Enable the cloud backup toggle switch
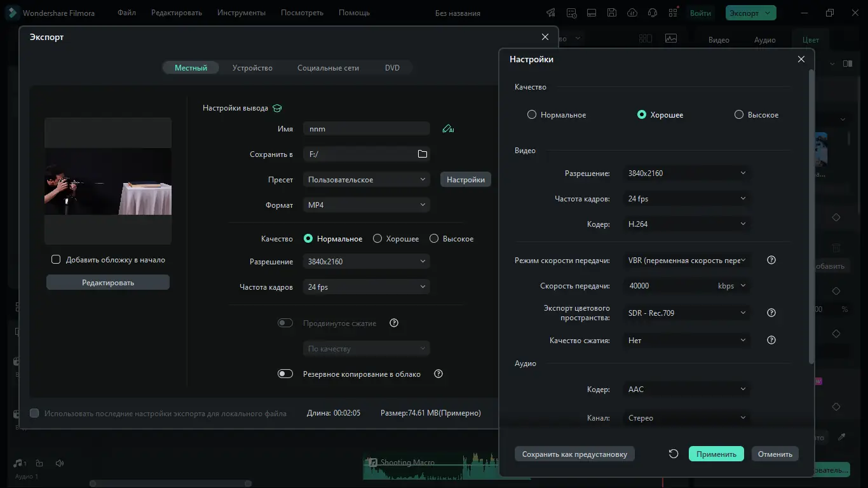Screen dimensions: 868x488 [285, 374]
